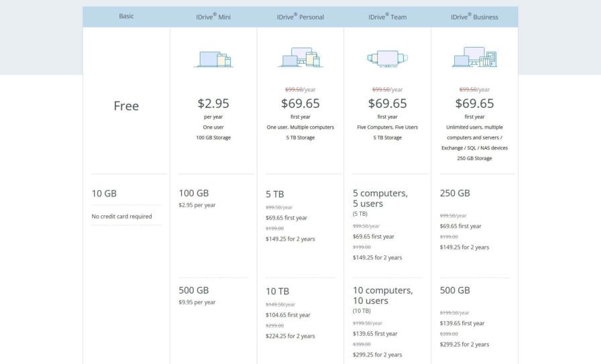Screen dimensions: 601x364
Task: Select the 5 TB Personal plan option
Action: [x=275, y=194]
